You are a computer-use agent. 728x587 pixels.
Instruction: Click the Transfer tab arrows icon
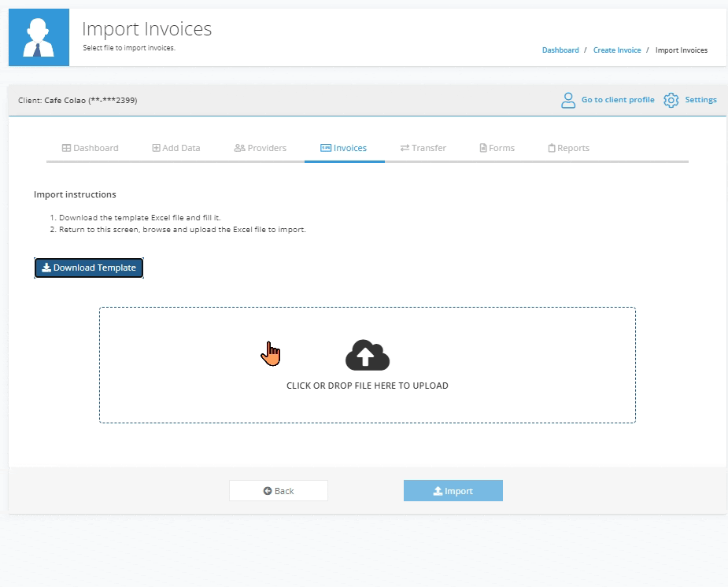click(x=405, y=148)
